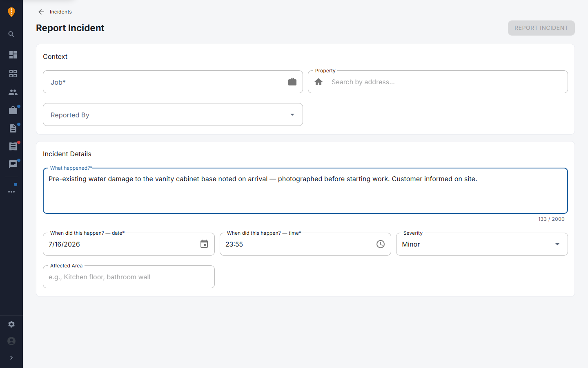Open the documents icon in sidebar
Screen dimensions: 588x368
coord(13,128)
